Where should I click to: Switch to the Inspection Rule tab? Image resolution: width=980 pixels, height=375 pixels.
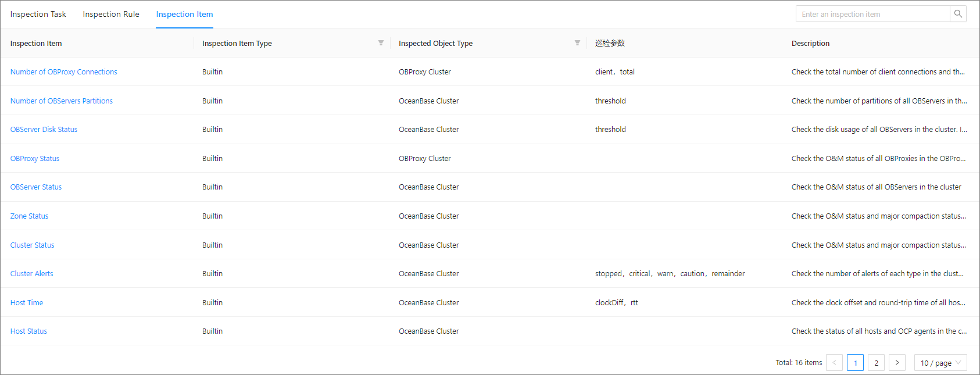click(111, 14)
